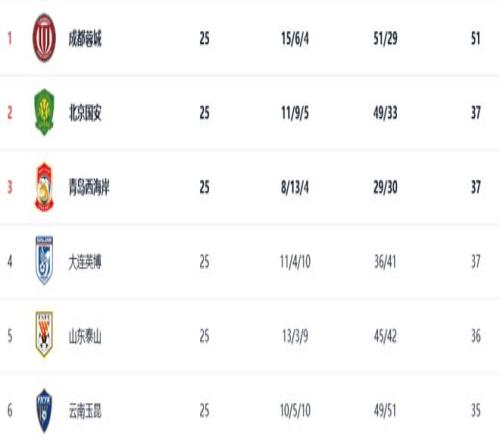Open team page for 北京国安
500x440 pixels.
tap(85, 113)
